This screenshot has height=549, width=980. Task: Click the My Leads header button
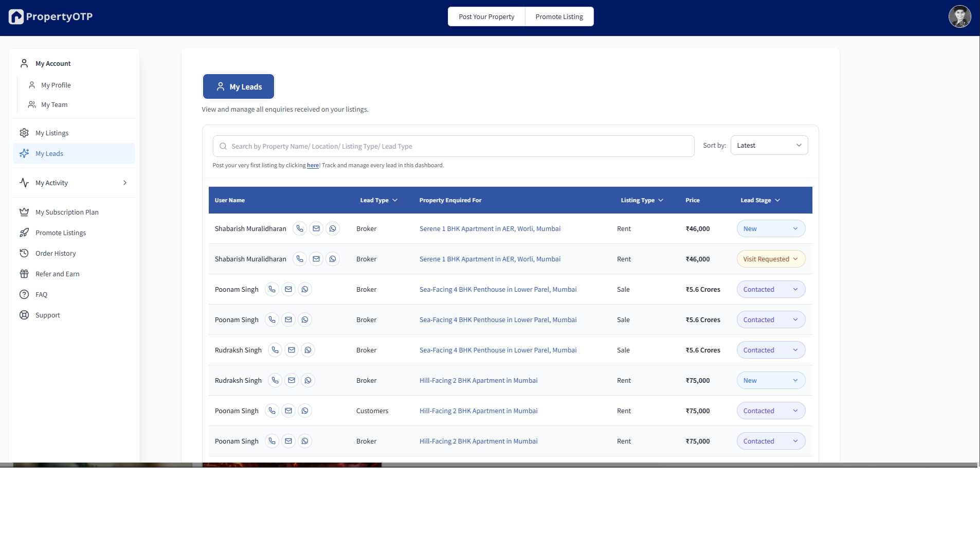pyautogui.click(x=239, y=86)
